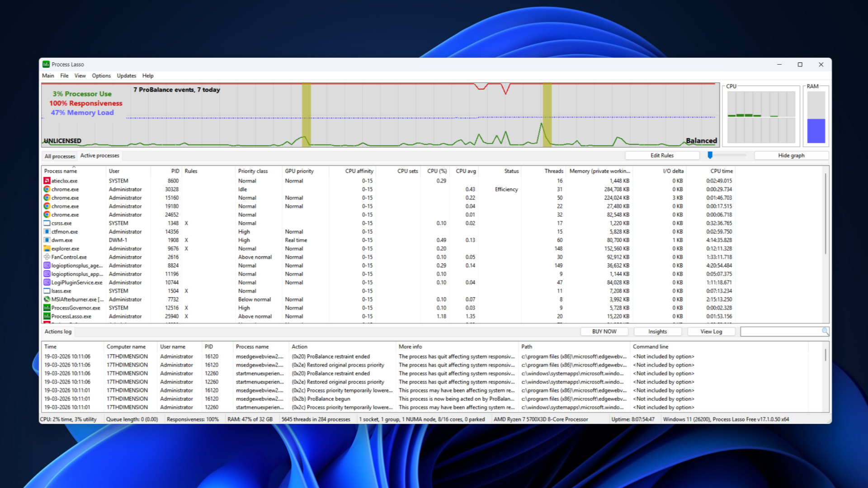This screenshot has height=488, width=868.
Task: Sort Actions log by Time column header
Action: (x=73, y=347)
